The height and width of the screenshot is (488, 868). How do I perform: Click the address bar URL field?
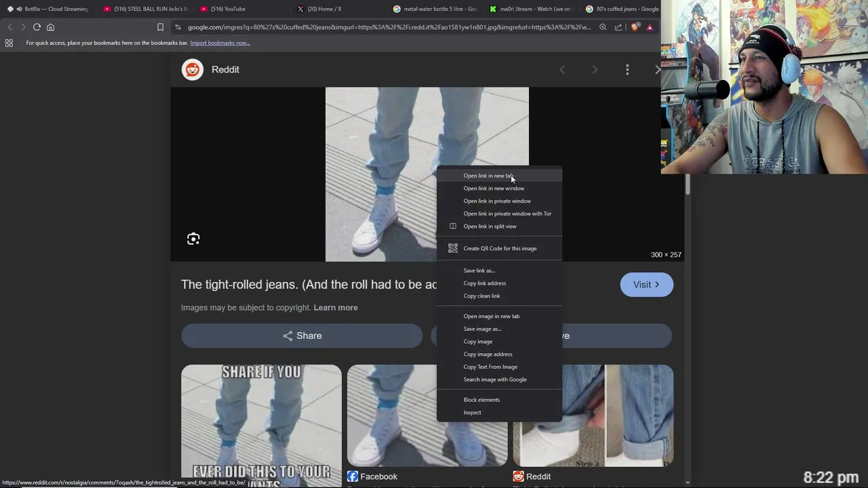tap(389, 27)
